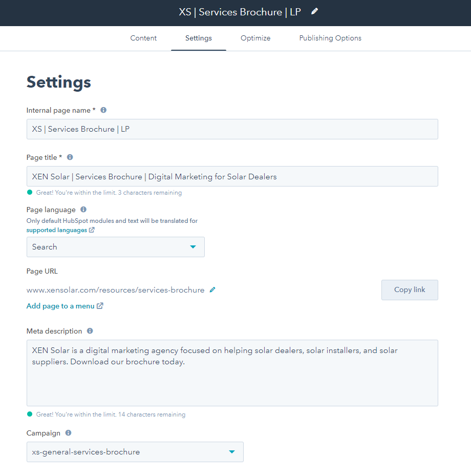Click external link icon after supported languages
The width and height of the screenshot is (471, 476).
92,230
